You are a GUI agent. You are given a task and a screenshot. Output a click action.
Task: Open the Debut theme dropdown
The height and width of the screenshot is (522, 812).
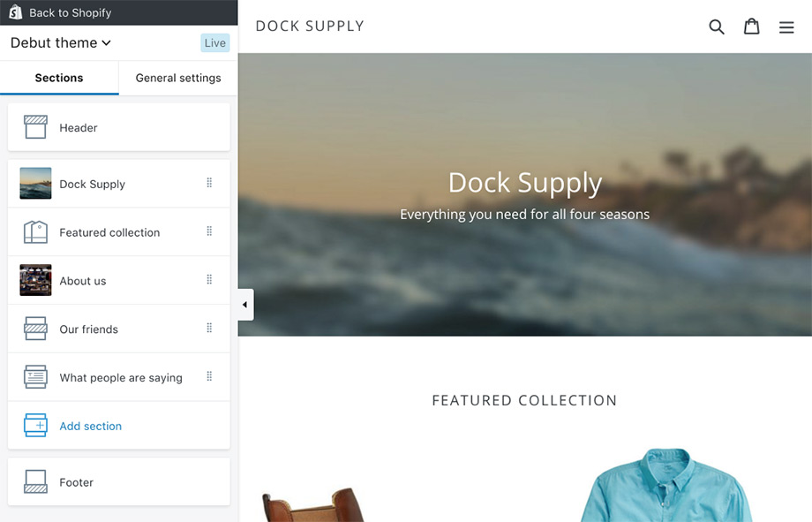61,42
